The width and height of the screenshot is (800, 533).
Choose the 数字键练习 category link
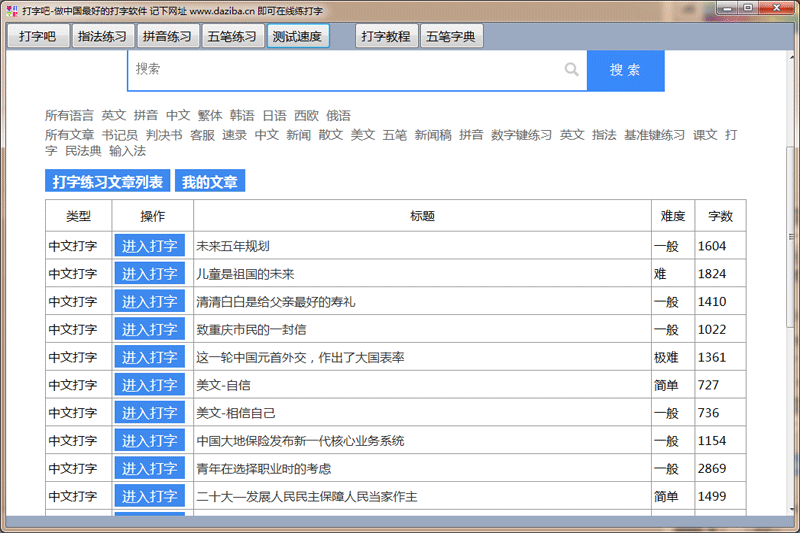pos(521,135)
